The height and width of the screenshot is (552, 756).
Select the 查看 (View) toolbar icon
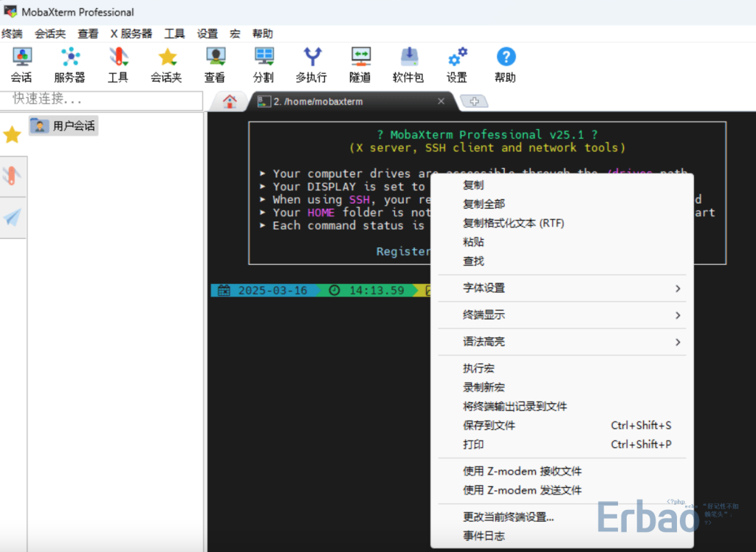click(x=215, y=65)
